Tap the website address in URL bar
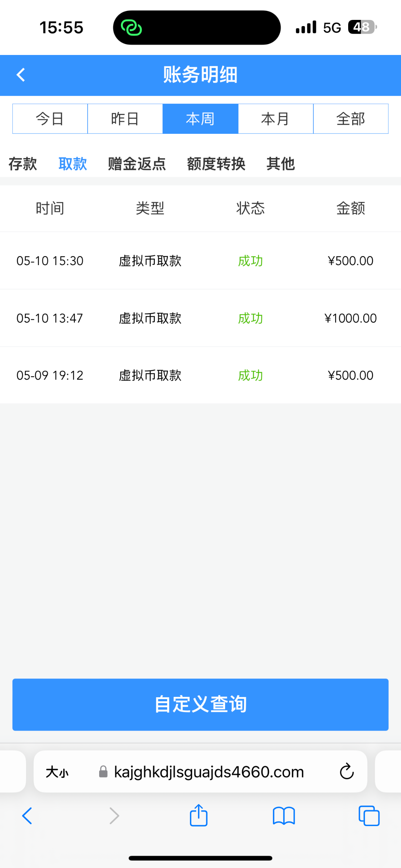This screenshot has width=401, height=868. pyautogui.click(x=209, y=772)
